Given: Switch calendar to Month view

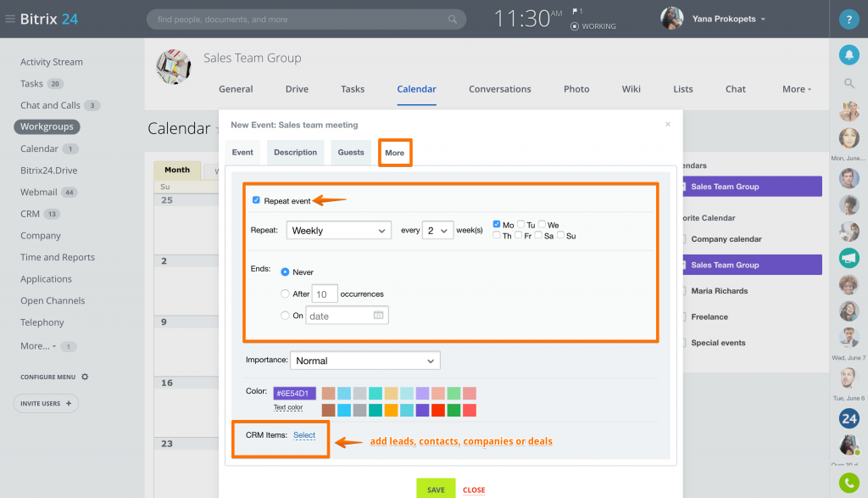Looking at the screenshot, I should click(x=177, y=170).
